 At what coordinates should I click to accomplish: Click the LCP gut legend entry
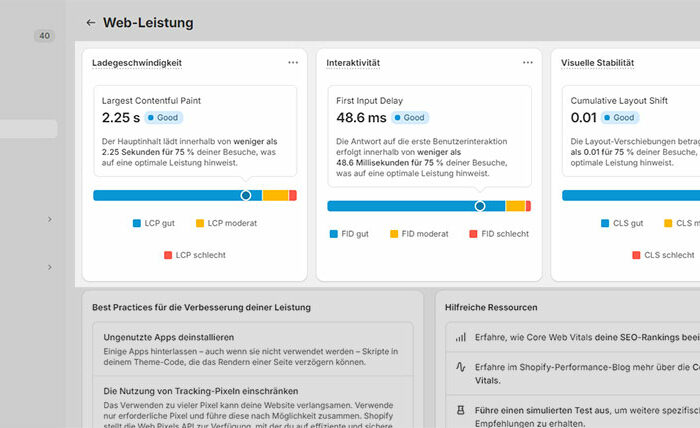click(x=154, y=223)
